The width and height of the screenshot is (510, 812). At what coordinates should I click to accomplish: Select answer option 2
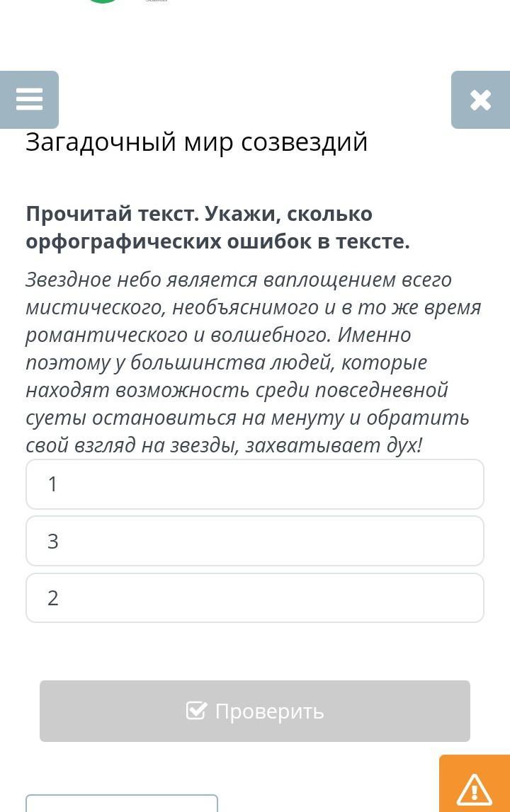tap(255, 597)
